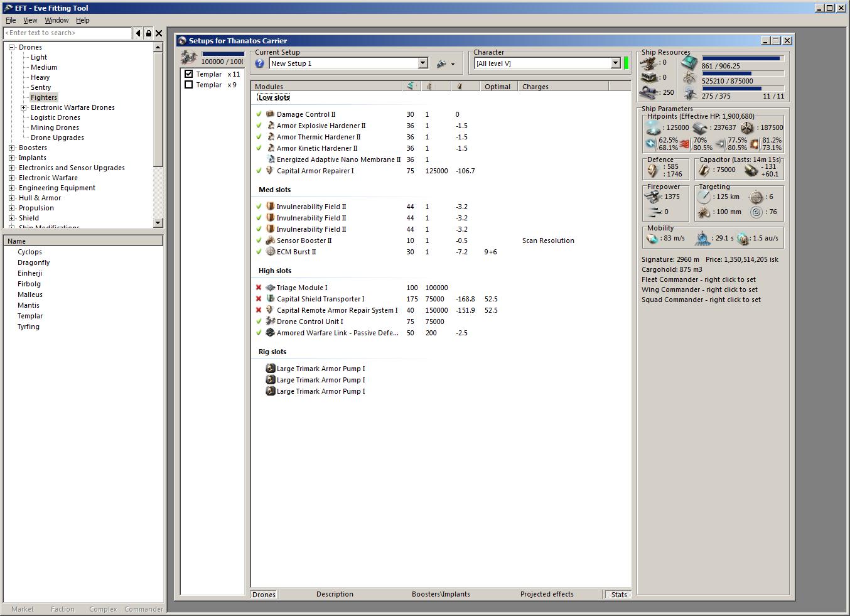Open the Current Setup dropdown
Image resolution: width=850 pixels, height=616 pixels.
click(422, 63)
